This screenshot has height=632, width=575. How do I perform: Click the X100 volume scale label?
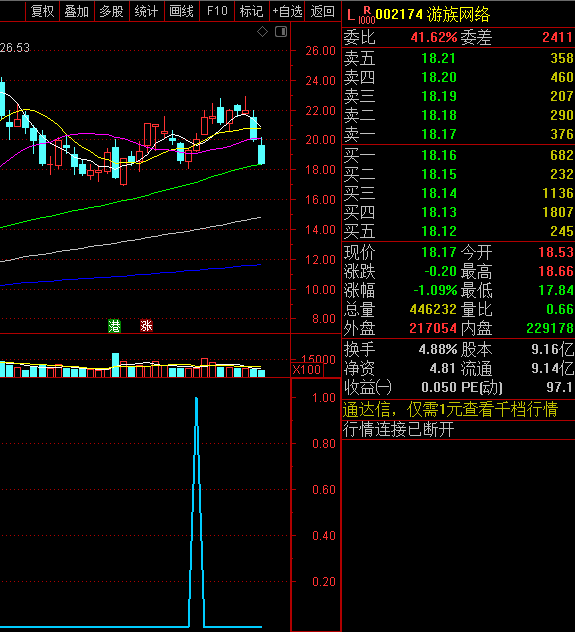(x=307, y=370)
